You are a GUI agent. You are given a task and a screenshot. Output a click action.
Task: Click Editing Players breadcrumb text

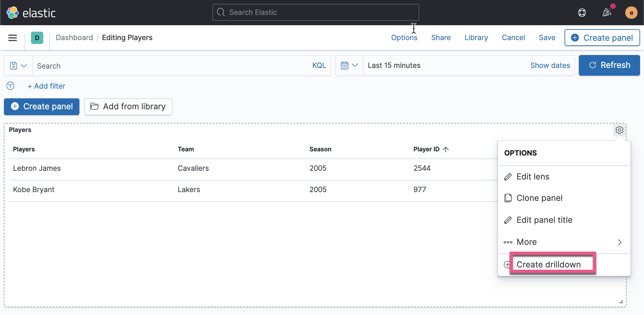(x=127, y=38)
